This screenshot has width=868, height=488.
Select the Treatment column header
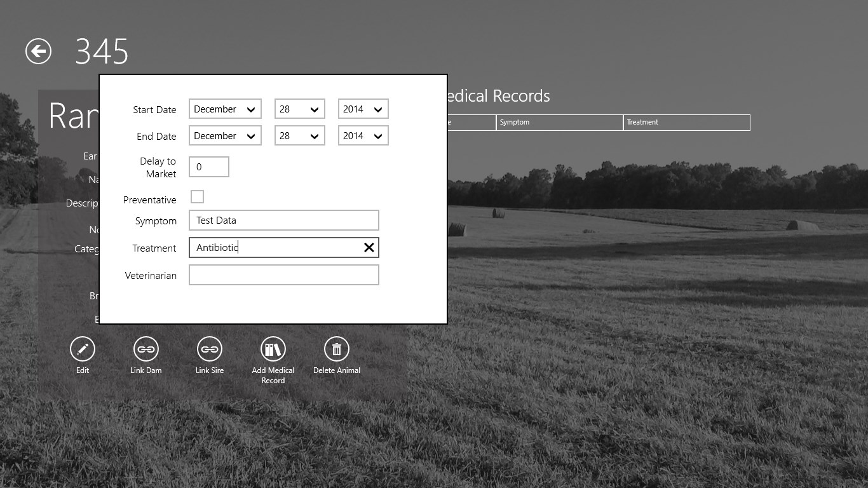click(686, 122)
